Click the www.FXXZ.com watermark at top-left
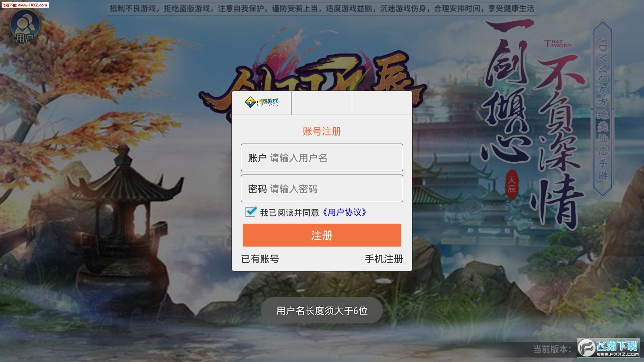The image size is (644, 362). (25, 5)
